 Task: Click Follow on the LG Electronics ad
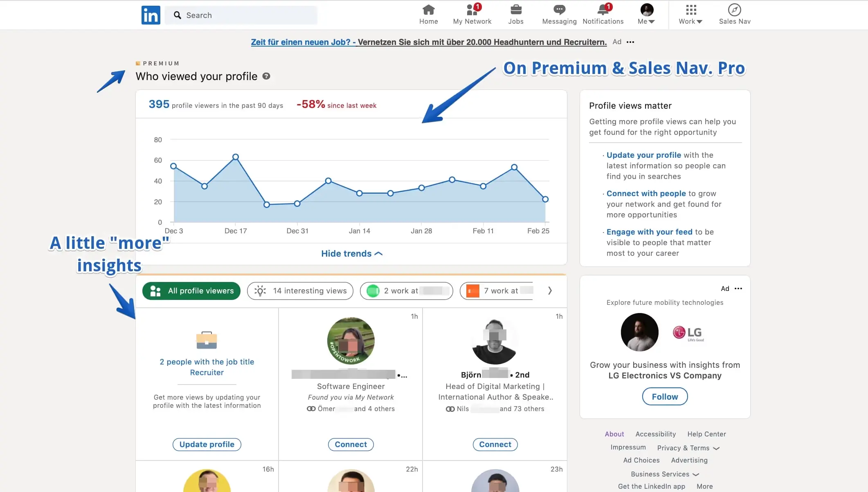pyautogui.click(x=664, y=396)
